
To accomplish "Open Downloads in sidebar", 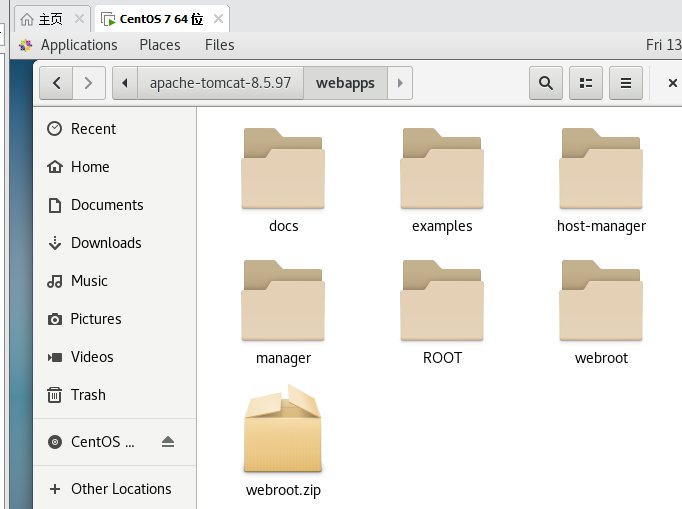I will [x=115, y=243].
